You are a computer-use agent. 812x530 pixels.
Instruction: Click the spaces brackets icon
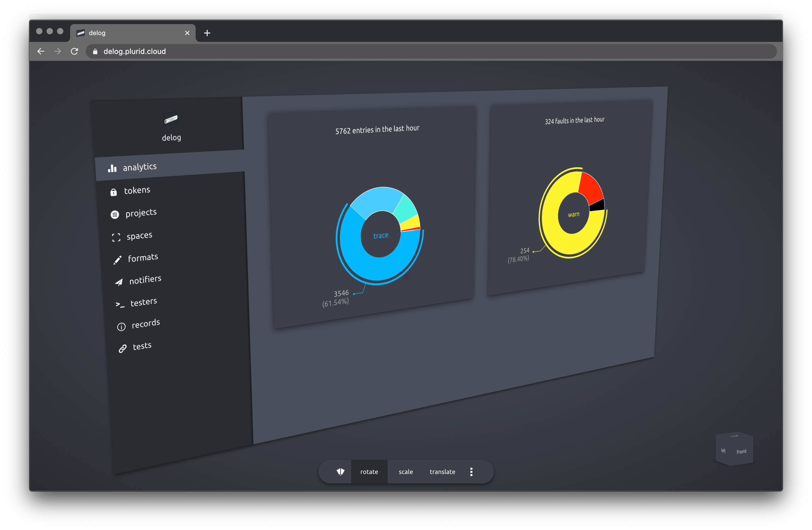(116, 237)
